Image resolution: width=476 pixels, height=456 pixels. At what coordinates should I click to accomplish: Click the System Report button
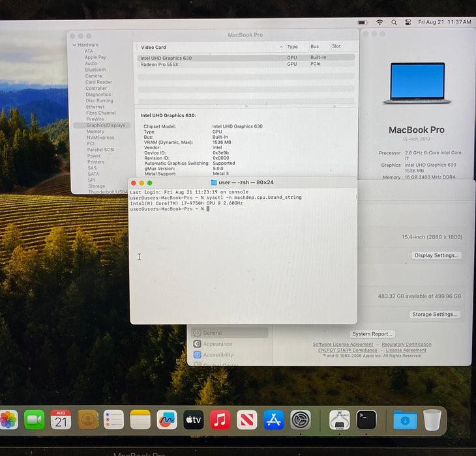pyautogui.click(x=372, y=334)
